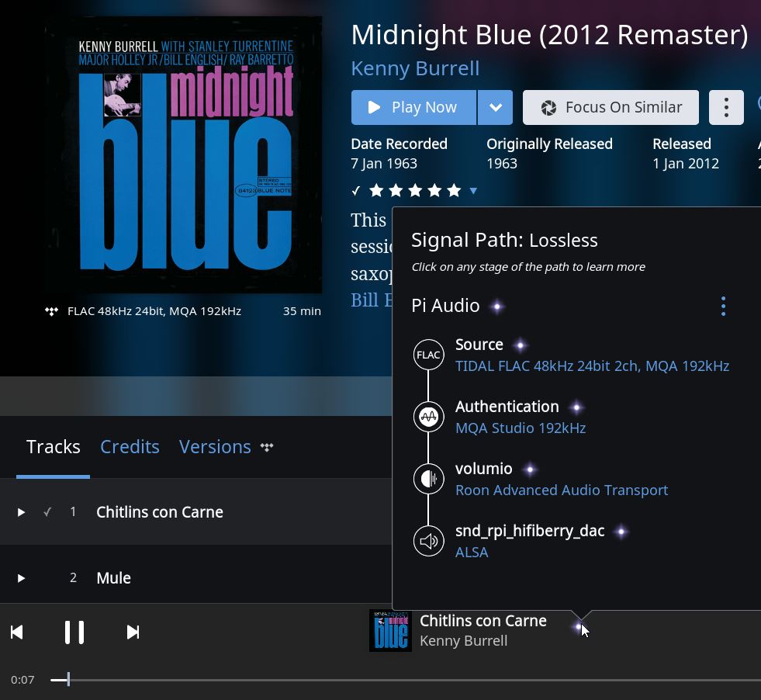This screenshot has width=761, height=700.
Task: Expand the star rating dropdown triangle
Action: (x=473, y=191)
